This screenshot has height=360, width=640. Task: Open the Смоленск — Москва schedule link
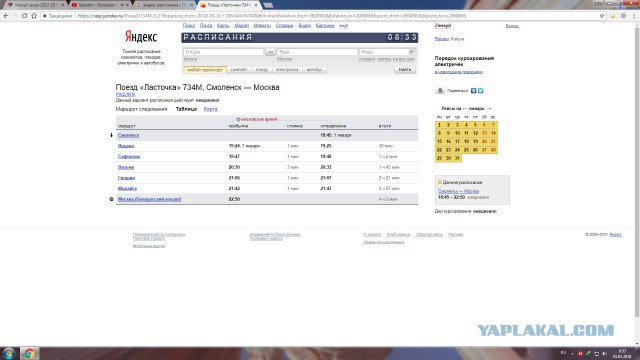[x=458, y=191]
